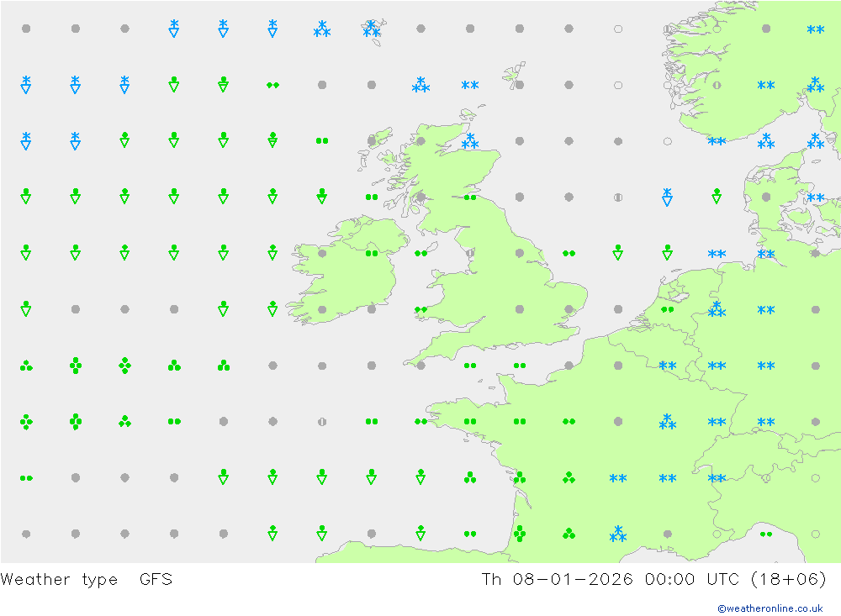The width and height of the screenshot is (841, 616).
Task: Click the '(18+06)' forecast run text
Action: pyautogui.click(x=789, y=580)
